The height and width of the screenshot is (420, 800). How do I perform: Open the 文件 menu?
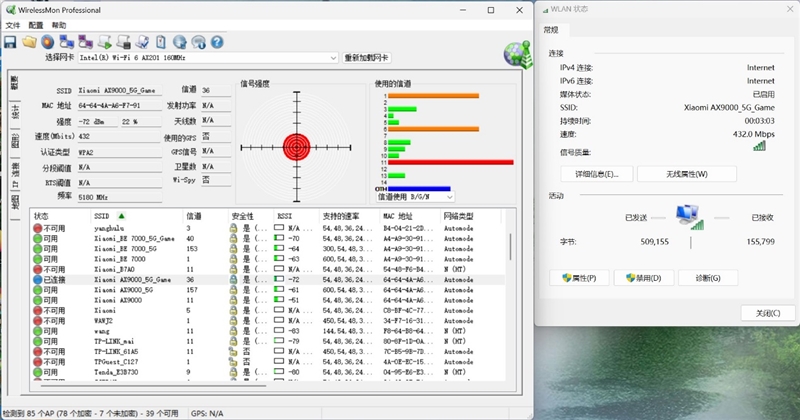(13, 25)
